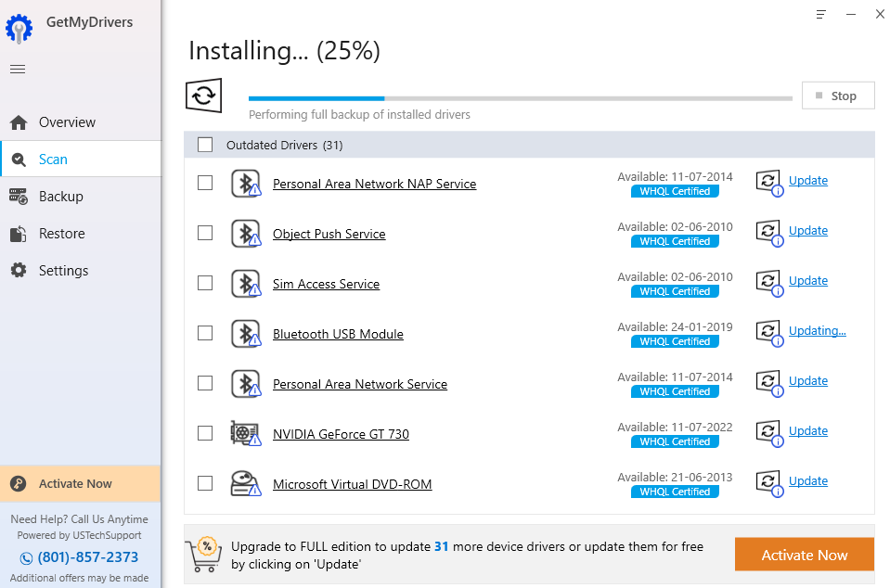Open the title bar options menu icon
Image resolution: width=890 pixels, height=588 pixels.
coord(820,14)
